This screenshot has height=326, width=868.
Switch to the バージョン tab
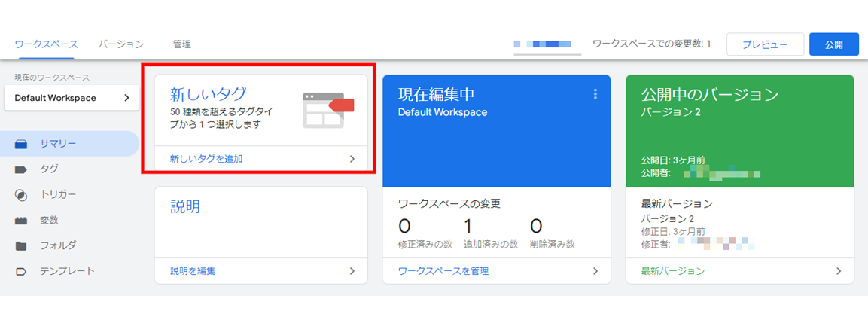pyautogui.click(x=120, y=44)
